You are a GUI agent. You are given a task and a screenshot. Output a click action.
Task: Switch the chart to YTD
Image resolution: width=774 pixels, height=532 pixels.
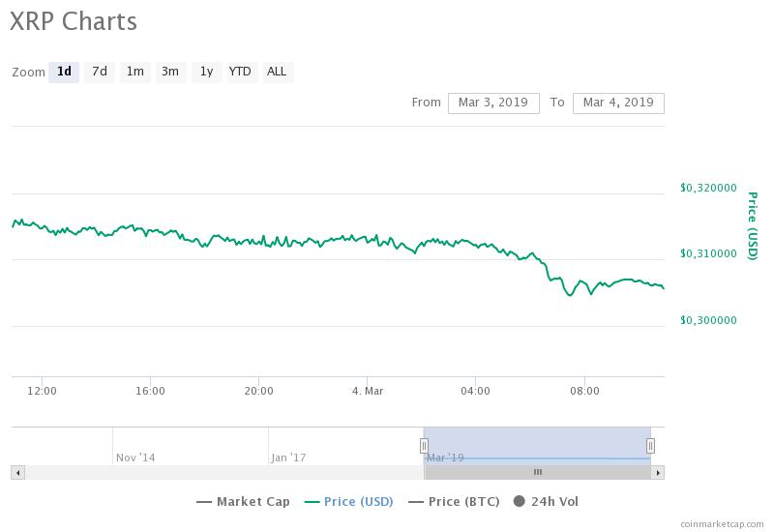240,72
